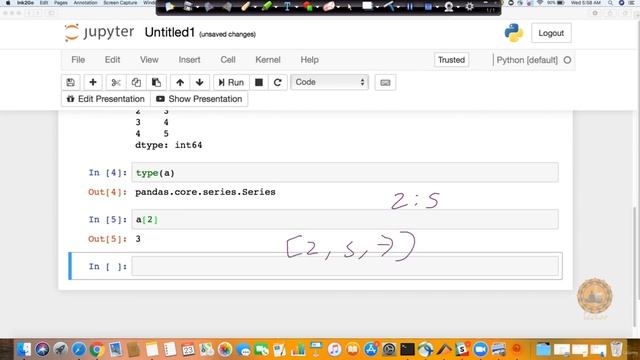Open Photos from the dock
Viewport: 640px width, 360px height.
pyautogui.click(x=225, y=349)
